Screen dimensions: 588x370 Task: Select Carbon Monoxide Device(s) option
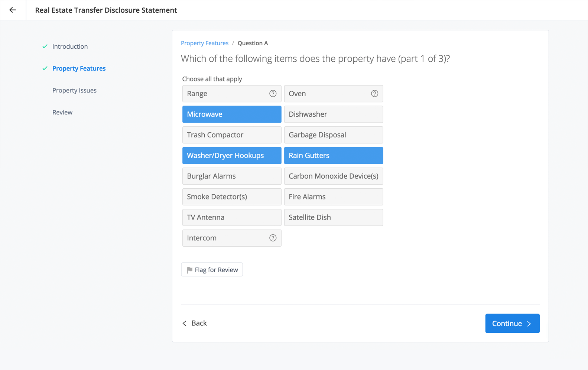(x=333, y=176)
